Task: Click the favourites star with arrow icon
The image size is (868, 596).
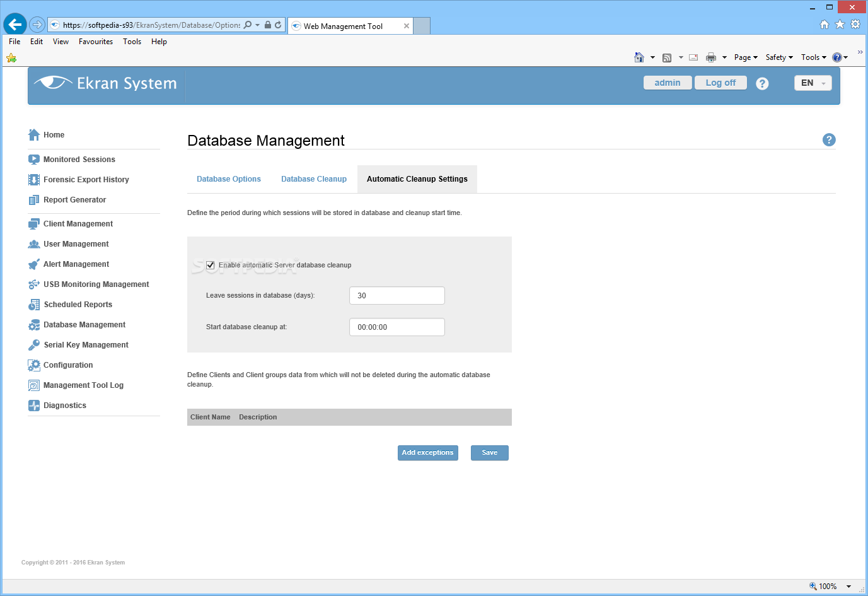Action: [x=11, y=58]
